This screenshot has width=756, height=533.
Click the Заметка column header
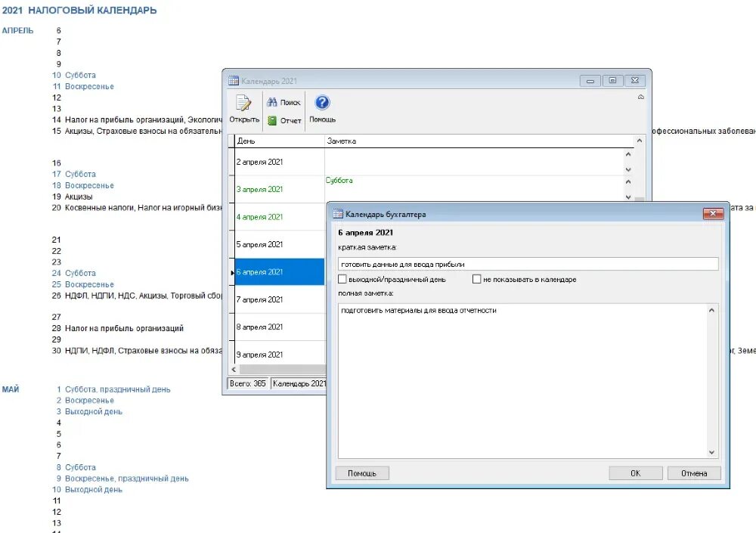coord(480,141)
